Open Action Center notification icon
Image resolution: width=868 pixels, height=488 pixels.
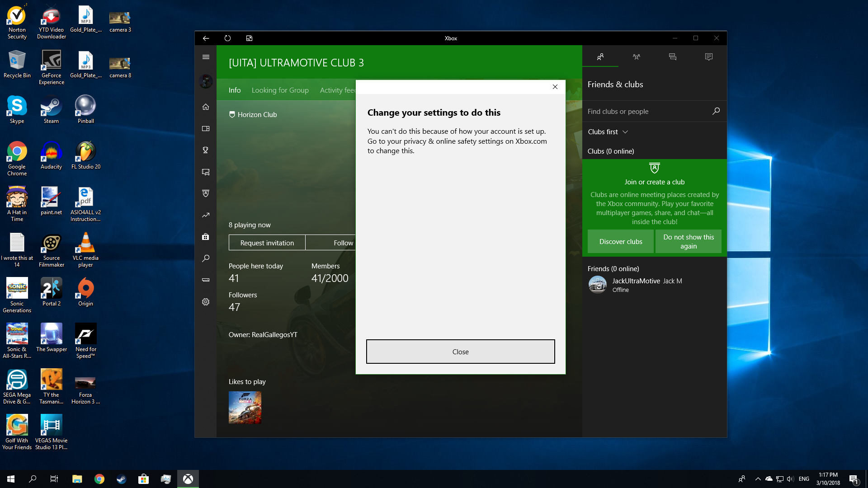(854, 479)
